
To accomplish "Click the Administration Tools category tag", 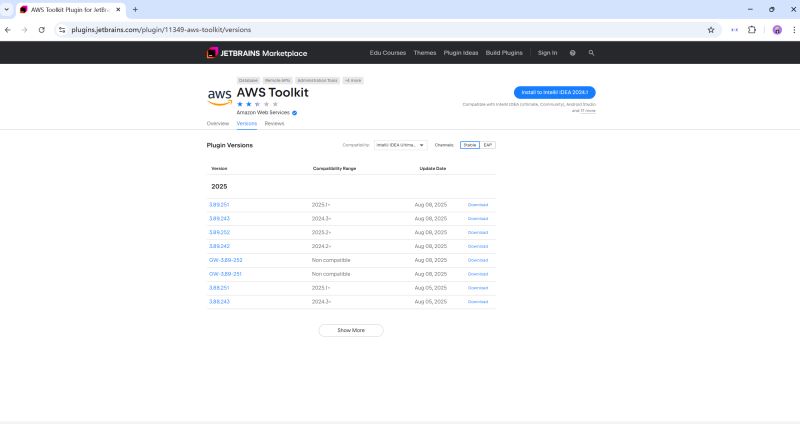I will click(317, 81).
